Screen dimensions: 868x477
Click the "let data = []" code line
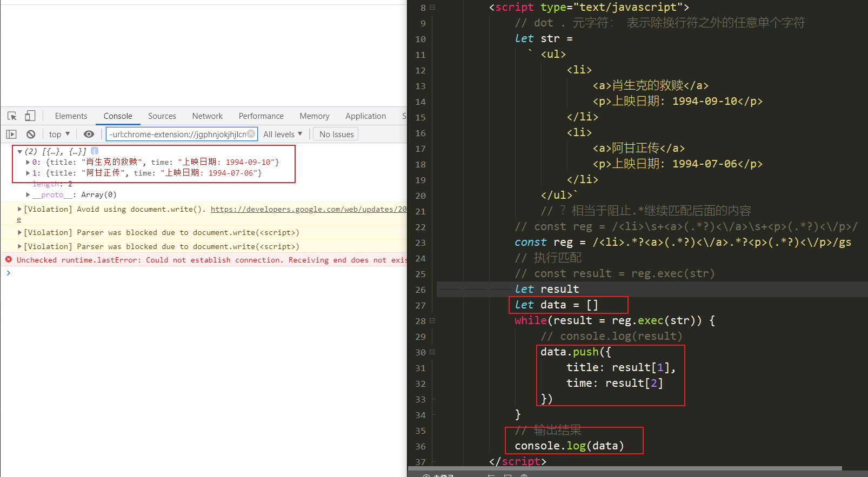point(556,305)
